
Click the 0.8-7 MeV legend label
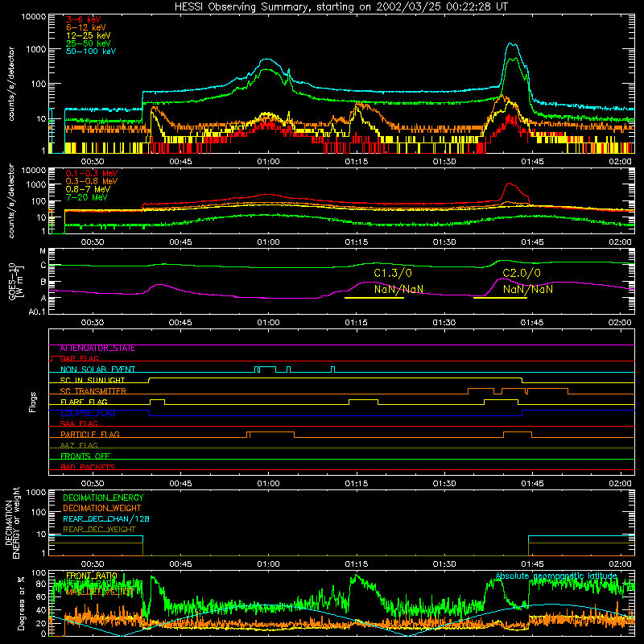88,189
